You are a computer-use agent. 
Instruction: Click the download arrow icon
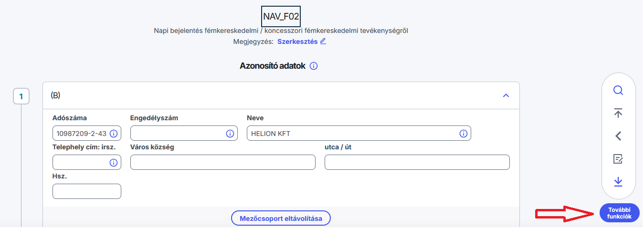(x=618, y=182)
